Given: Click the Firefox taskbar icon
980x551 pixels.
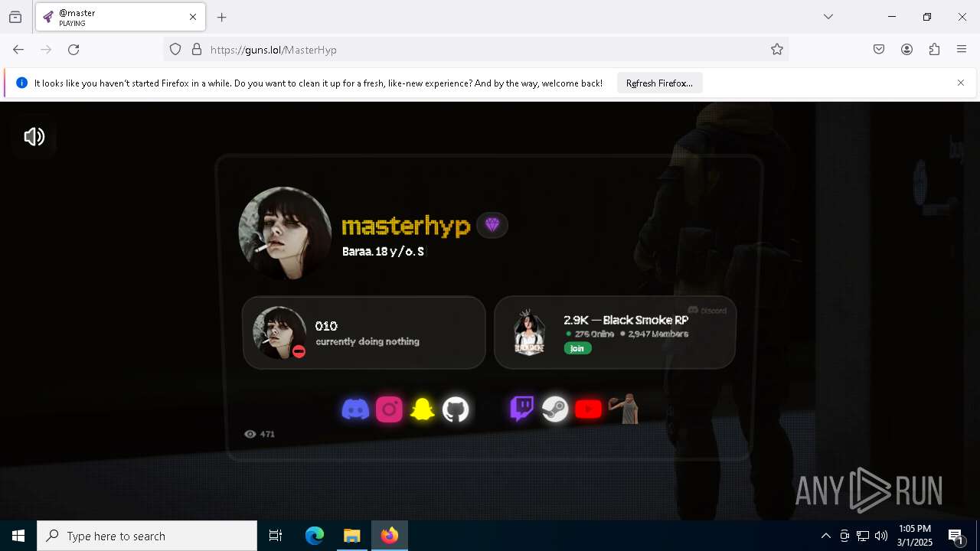Looking at the screenshot, I should pyautogui.click(x=390, y=536).
